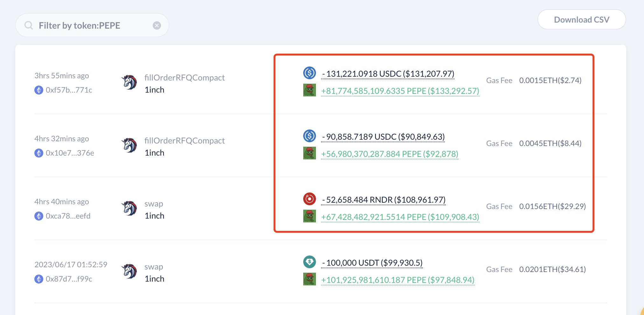
Task: Open -52,658.484 RNDR amount link
Action: pyautogui.click(x=383, y=200)
